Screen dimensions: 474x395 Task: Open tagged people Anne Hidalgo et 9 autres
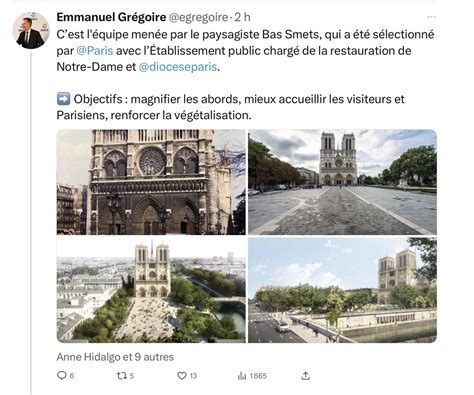[115, 357]
